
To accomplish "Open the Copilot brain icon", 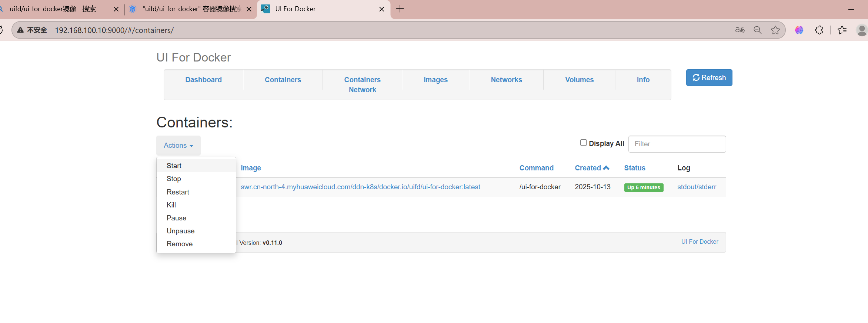I will pos(799,30).
